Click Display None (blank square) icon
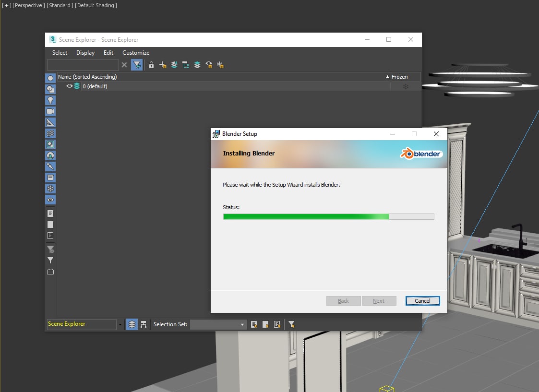The width and height of the screenshot is (539, 392). click(50, 225)
